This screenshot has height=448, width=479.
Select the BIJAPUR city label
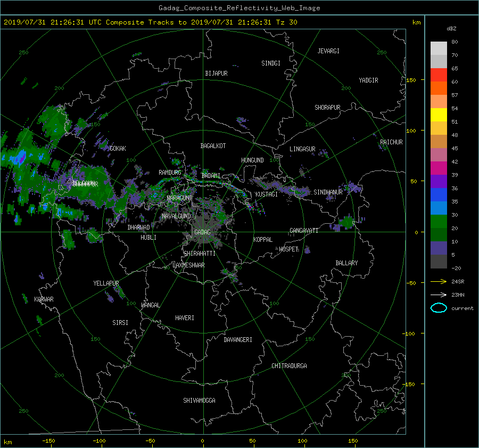click(216, 74)
